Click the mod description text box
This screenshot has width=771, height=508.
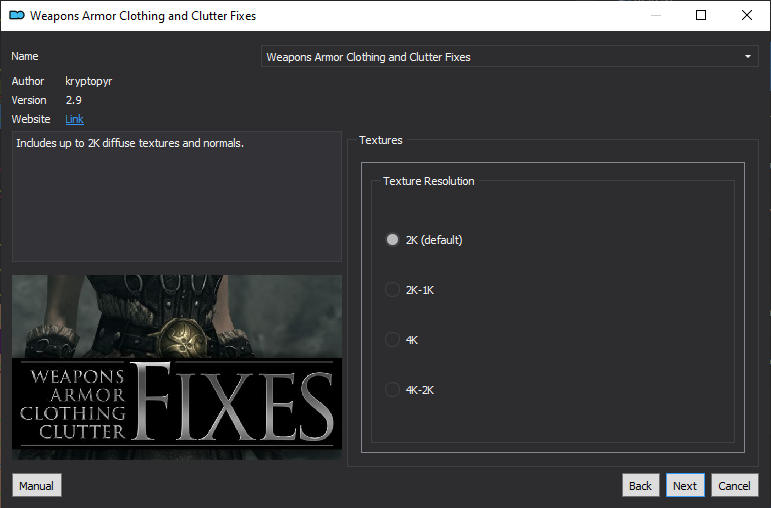(177, 196)
